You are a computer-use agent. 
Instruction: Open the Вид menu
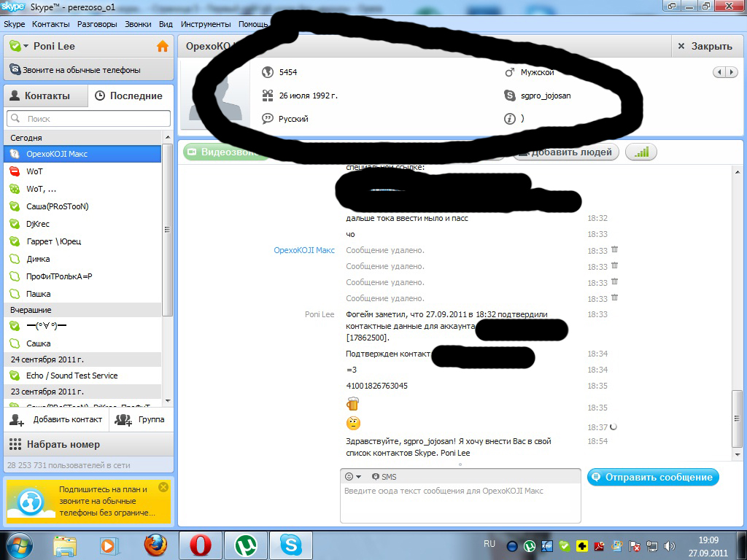pos(166,24)
